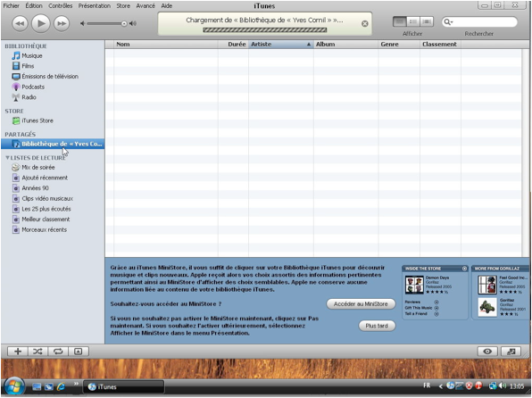Cancel library loading with the X icon
The height and width of the screenshot is (398, 532).
coord(365,23)
